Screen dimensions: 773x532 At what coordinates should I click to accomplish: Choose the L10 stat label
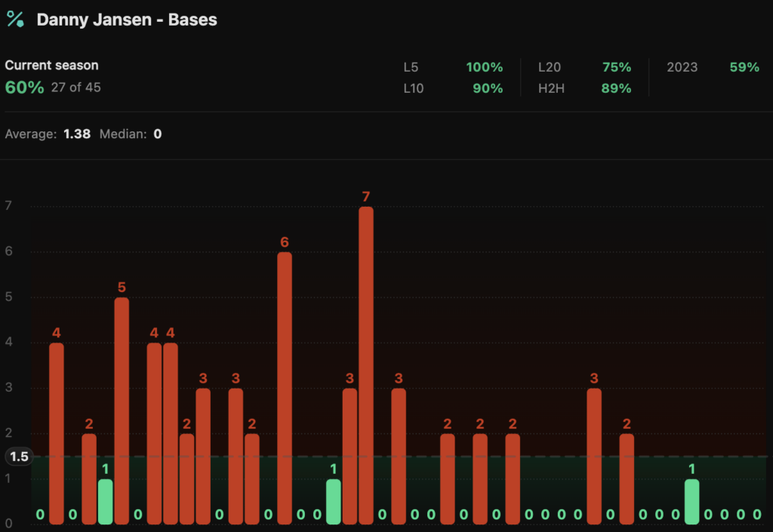pyautogui.click(x=413, y=88)
